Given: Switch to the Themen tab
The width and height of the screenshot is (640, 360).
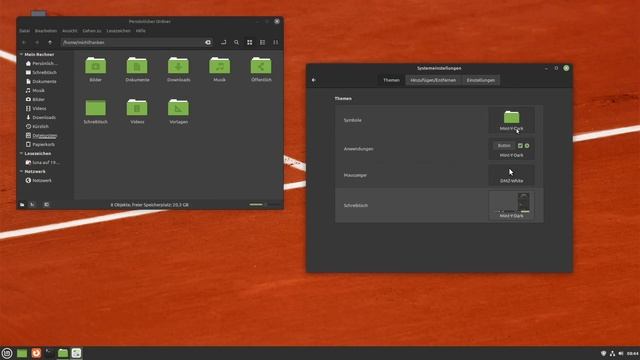Looking at the screenshot, I should pos(391,80).
